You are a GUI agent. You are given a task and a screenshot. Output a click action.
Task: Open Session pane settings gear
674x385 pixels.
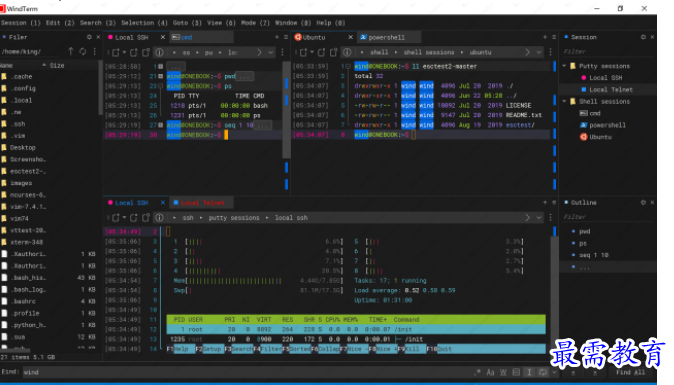click(x=643, y=37)
